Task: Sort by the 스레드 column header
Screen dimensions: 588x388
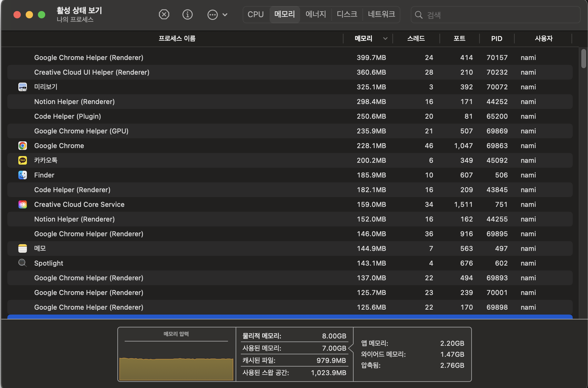Action: click(416, 39)
